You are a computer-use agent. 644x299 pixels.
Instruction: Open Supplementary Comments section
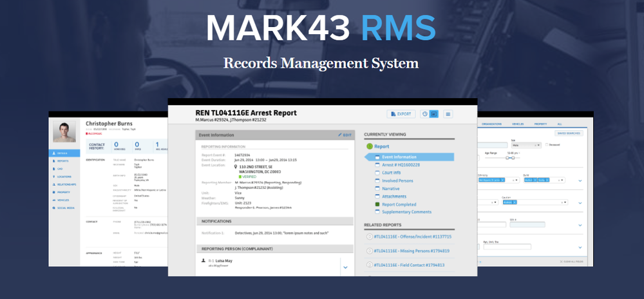[x=406, y=212]
